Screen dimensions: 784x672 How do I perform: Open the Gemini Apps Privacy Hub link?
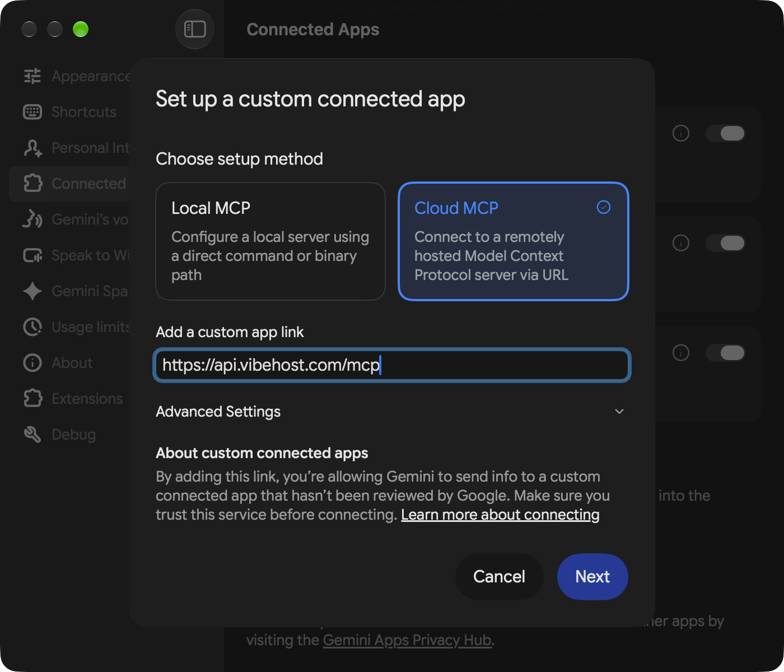pyautogui.click(x=408, y=640)
